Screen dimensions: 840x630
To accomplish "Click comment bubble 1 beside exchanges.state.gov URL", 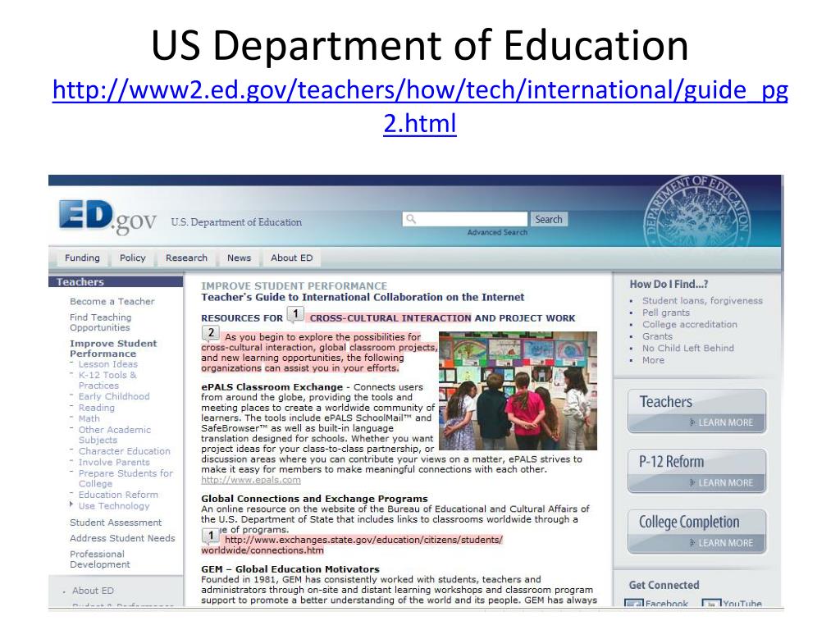I will [211, 536].
